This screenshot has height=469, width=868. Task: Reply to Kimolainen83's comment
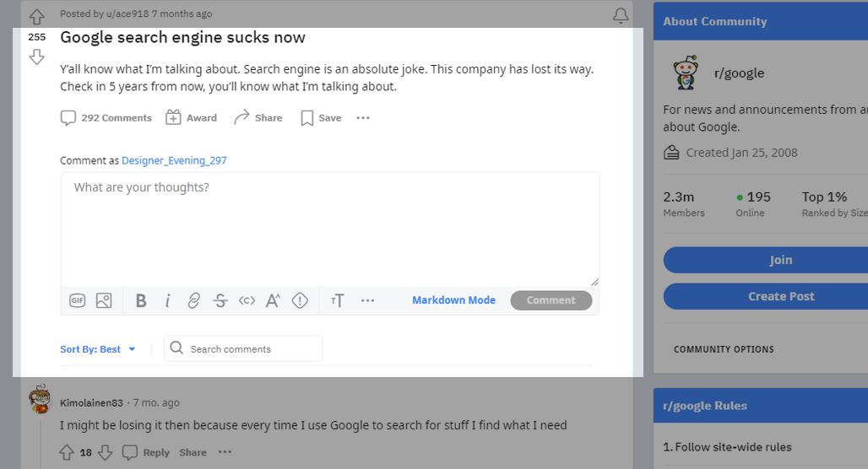tap(156, 452)
